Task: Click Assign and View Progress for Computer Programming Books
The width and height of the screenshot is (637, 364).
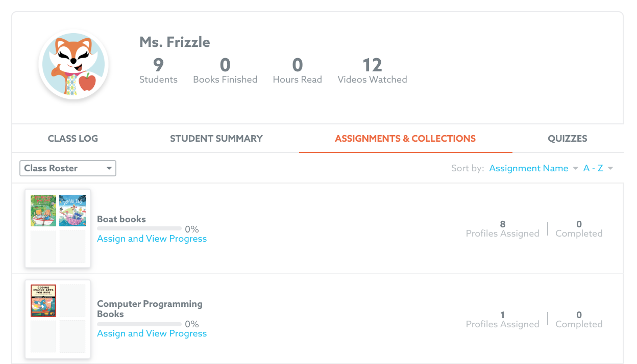Action: point(152,333)
